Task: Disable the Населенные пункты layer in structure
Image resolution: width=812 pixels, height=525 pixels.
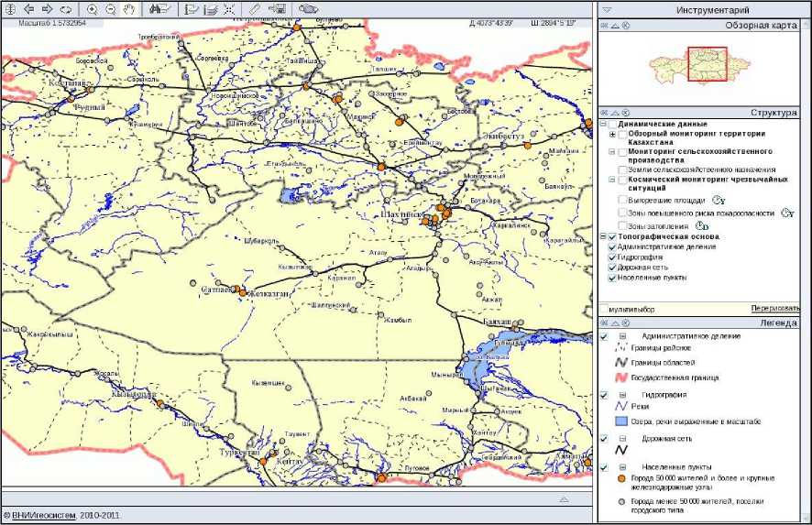Action: (612, 278)
